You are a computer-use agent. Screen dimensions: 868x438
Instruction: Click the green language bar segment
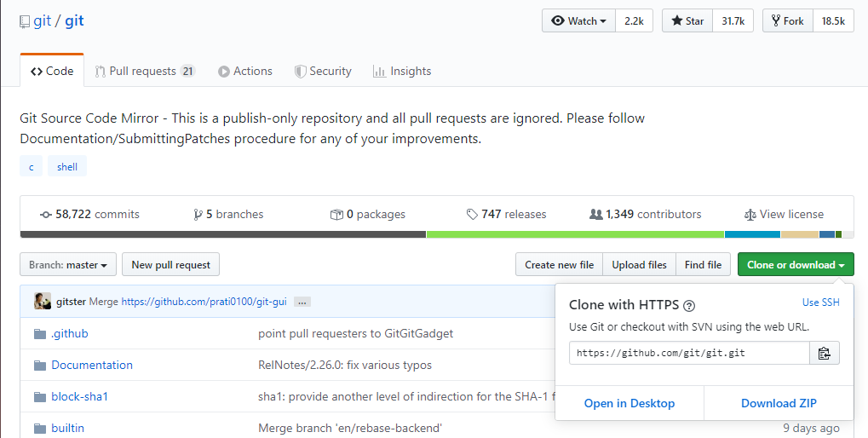(575, 235)
